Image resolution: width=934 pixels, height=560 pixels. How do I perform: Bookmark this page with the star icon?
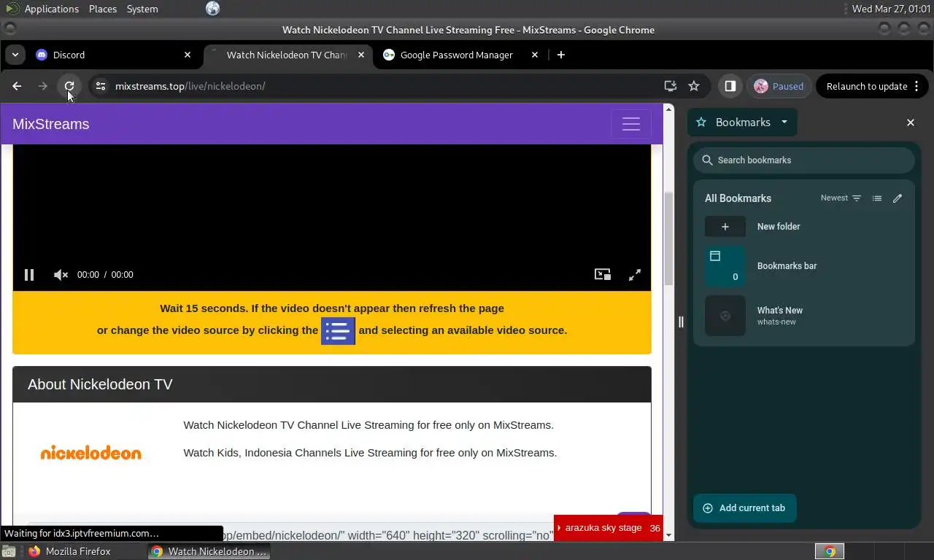(694, 86)
